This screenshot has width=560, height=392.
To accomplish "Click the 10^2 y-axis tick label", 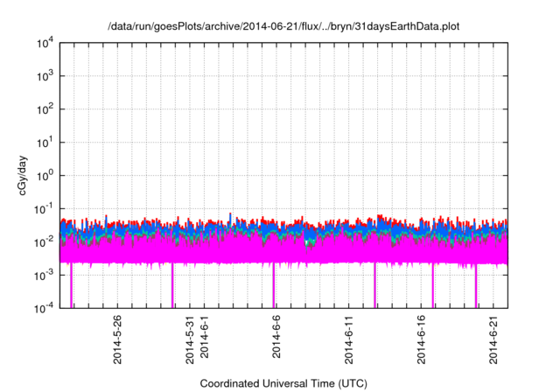I will click(45, 109).
